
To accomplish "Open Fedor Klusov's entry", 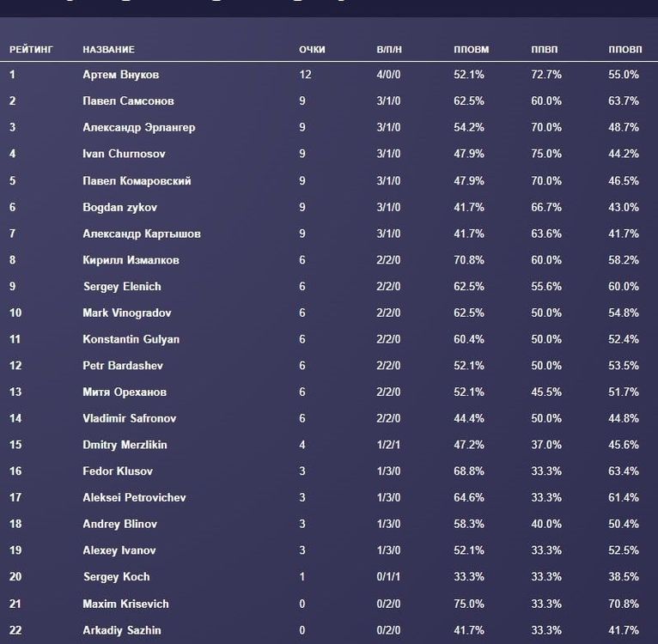I will [x=116, y=471].
